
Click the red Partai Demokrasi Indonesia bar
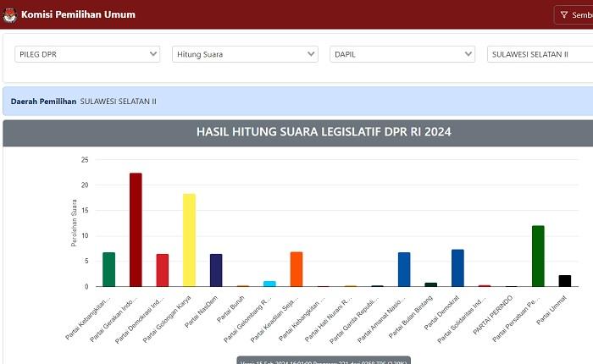click(x=163, y=270)
